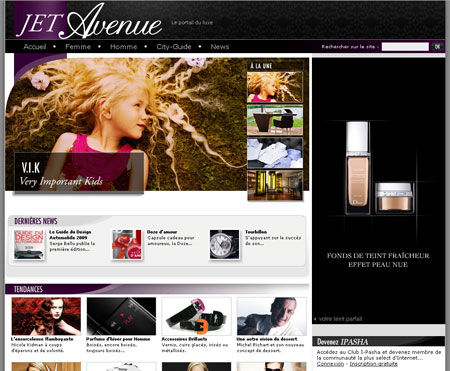Open the Doze d'amour news item
Viewport: 450px width, 371px height.
pyautogui.click(x=162, y=232)
